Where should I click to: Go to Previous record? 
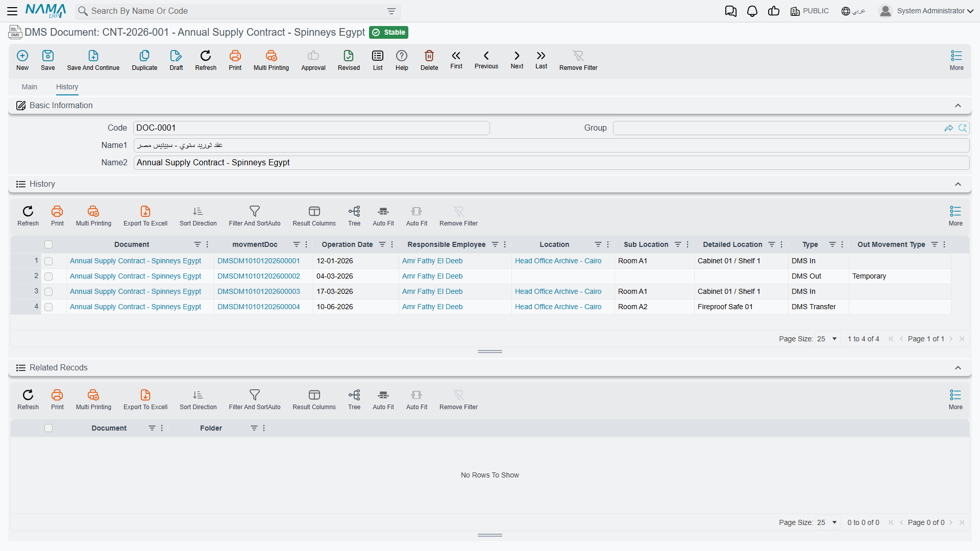tap(486, 60)
